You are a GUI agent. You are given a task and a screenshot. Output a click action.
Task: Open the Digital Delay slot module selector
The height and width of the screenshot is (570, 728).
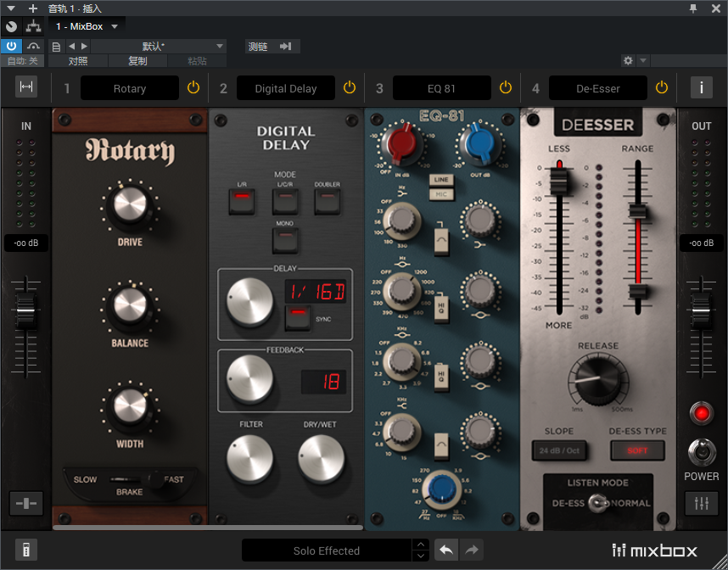(286, 88)
